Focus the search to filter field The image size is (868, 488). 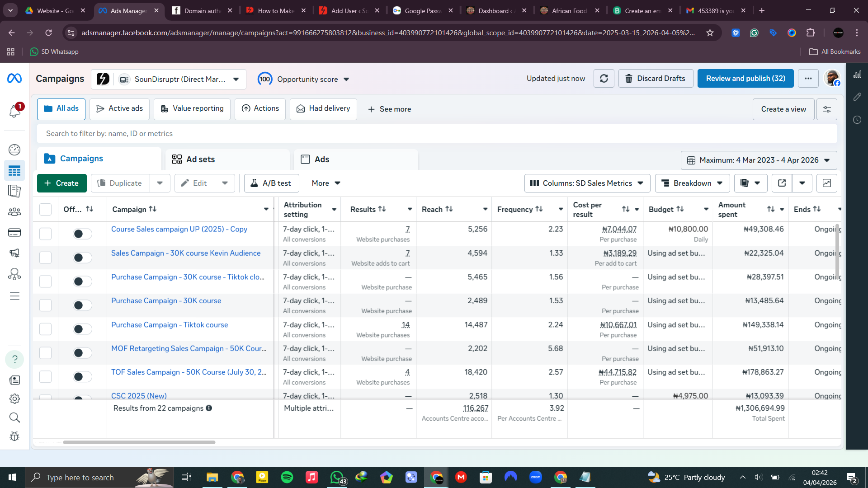[x=437, y=134]
